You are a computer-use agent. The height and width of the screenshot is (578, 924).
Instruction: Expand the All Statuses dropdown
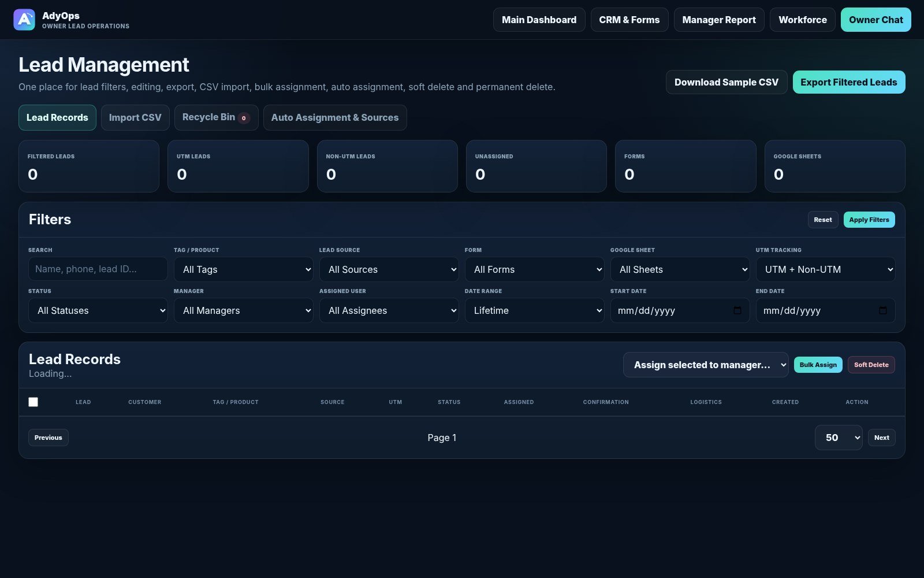pyautogui.click(x=98, y=310)
